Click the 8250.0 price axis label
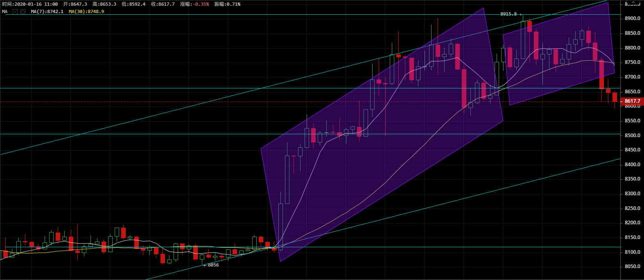Screen dimensions: 644x280 pos(633,208)
